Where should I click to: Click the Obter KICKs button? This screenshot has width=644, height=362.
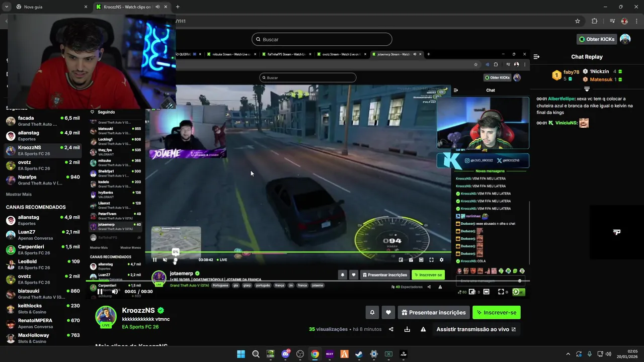(x=597, y=39)
